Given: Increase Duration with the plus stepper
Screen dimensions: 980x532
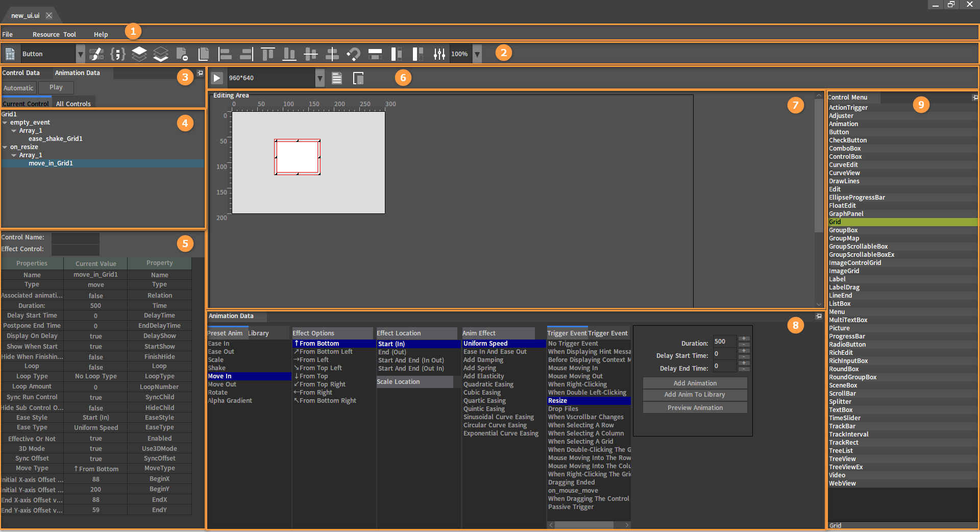Looking at the screenshot, I should coord(744,338).
